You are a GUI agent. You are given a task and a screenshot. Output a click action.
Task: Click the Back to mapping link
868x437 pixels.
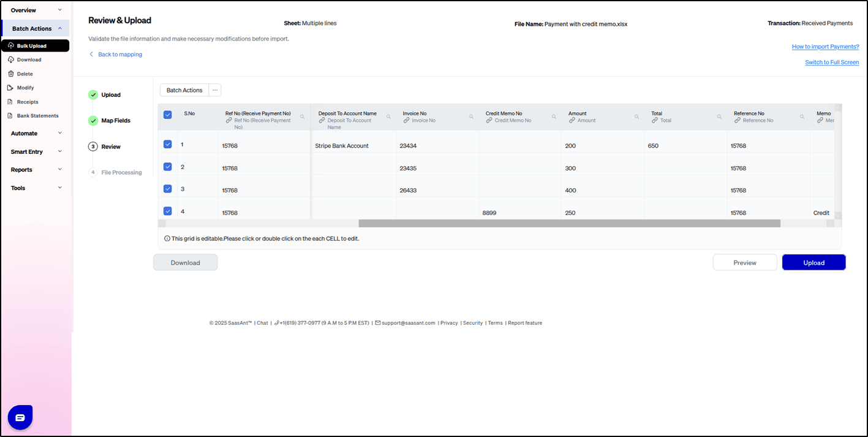pyautogui.click(x=119, y=55)
